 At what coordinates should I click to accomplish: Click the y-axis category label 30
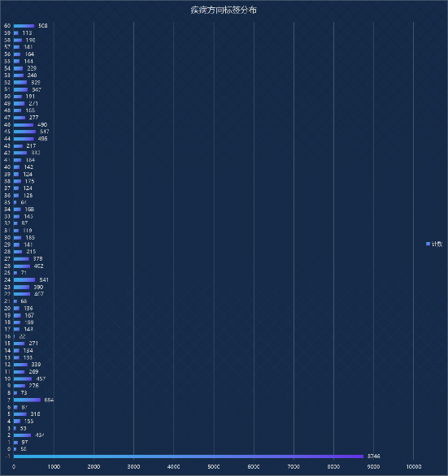tap(7, 238)
